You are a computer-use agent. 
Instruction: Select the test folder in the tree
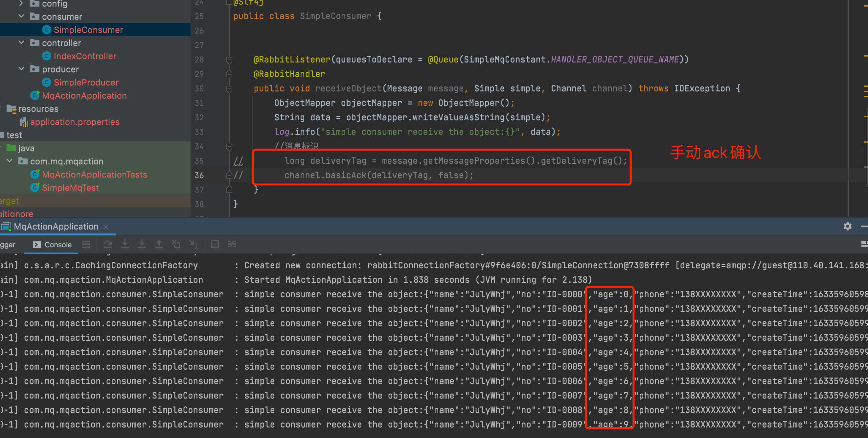tap(14, 135)
